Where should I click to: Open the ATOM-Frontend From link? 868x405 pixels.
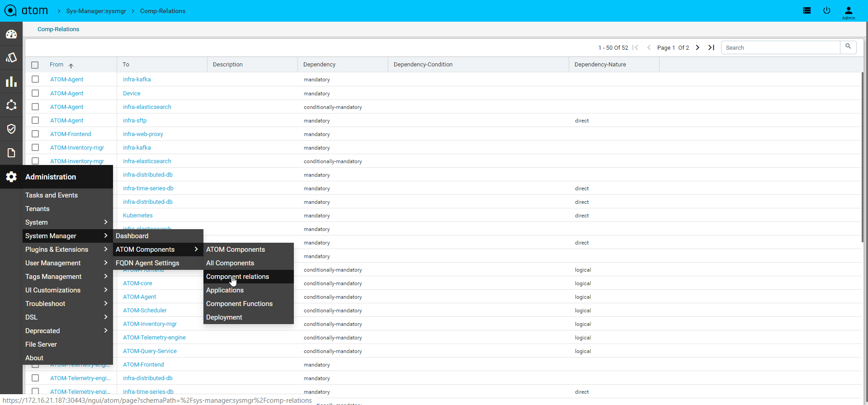coord(71,134)
